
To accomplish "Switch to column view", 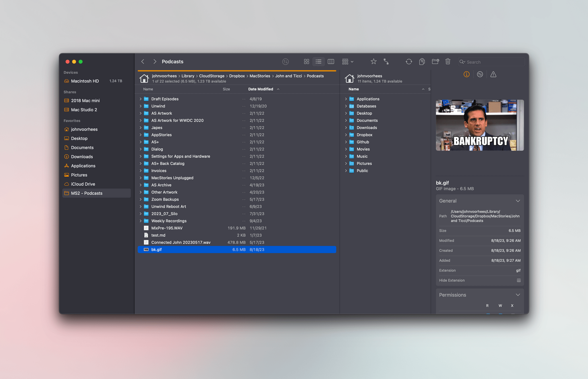I will 331,62.
